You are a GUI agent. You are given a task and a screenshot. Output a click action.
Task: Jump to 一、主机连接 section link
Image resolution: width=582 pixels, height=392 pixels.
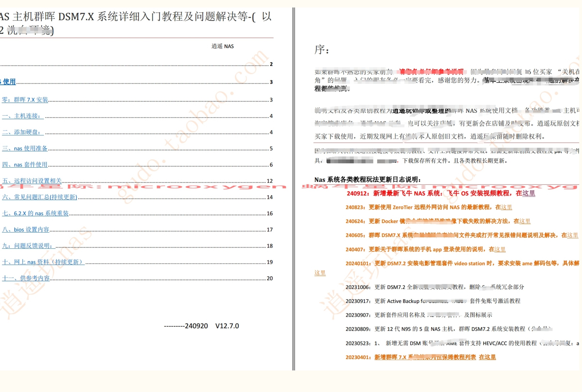23,116
